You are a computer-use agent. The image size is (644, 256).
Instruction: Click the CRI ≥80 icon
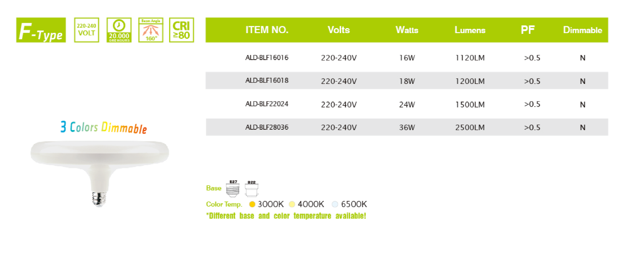[x=182, y=30]
